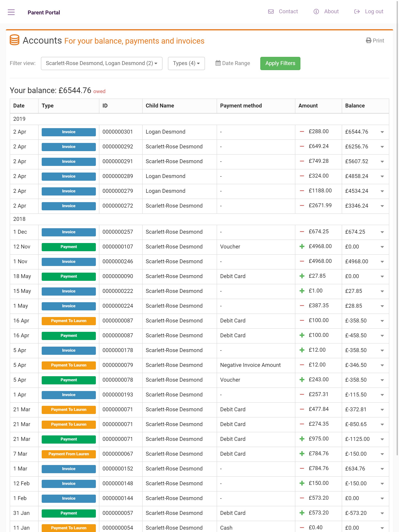Click the Payment To Lauren badge for ID 0000000079
Image resolution: width=399 pixels, height=532 pixels.
coord(69,365)
